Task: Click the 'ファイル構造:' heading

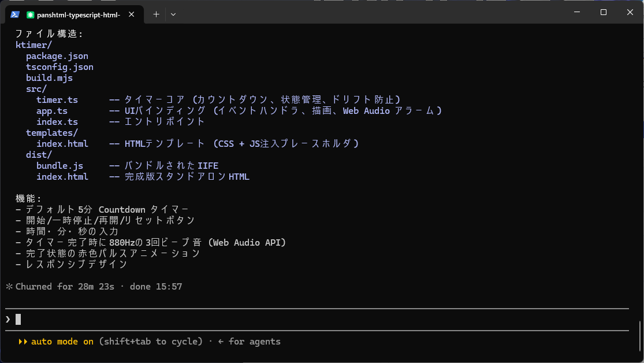Action: (49, 34)
